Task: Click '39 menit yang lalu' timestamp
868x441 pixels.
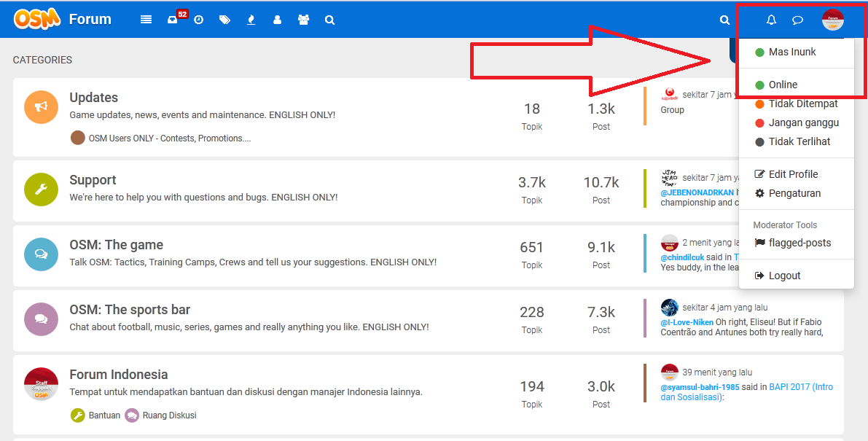Action: pos(717,372)
